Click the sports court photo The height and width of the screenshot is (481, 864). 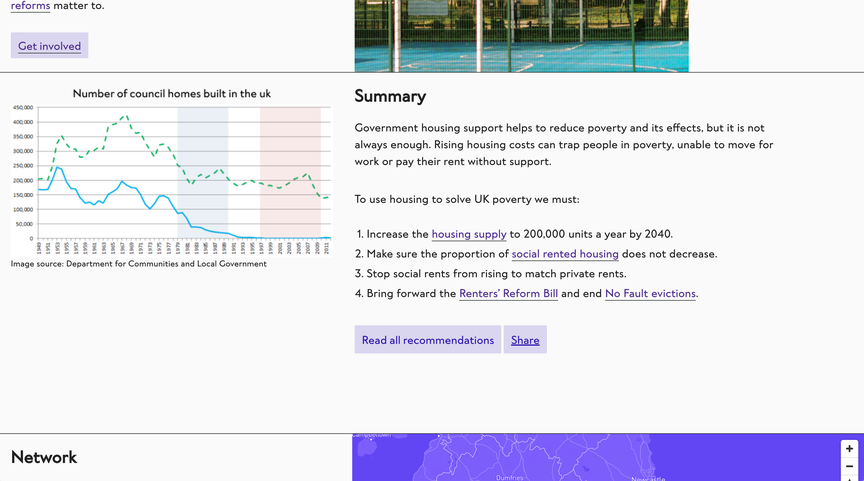(521, 35)
